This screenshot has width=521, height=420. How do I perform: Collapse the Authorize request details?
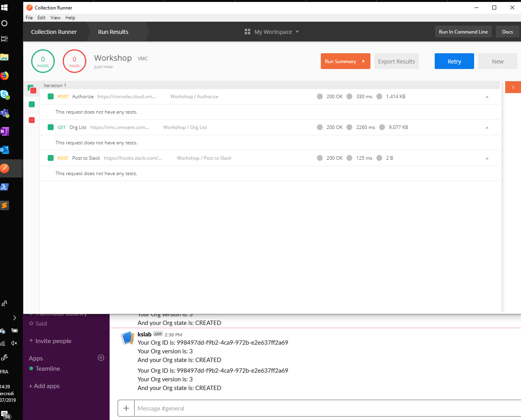tap(487, 97)
